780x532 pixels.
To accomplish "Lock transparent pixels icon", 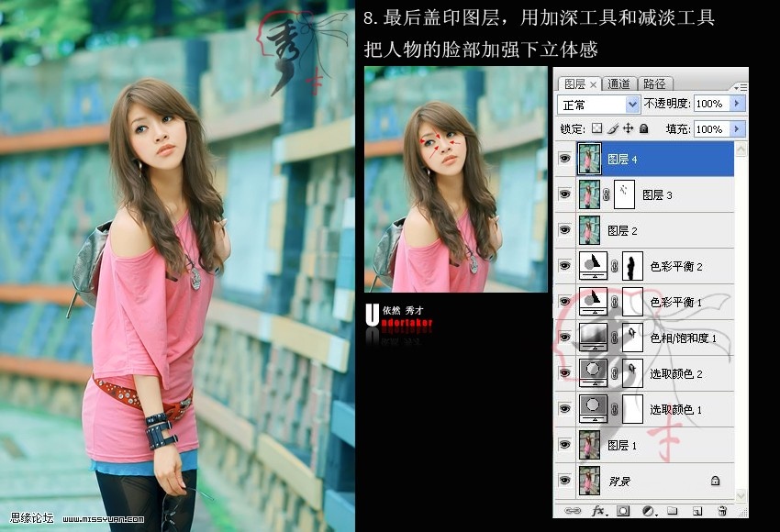I will pos(597,128).
